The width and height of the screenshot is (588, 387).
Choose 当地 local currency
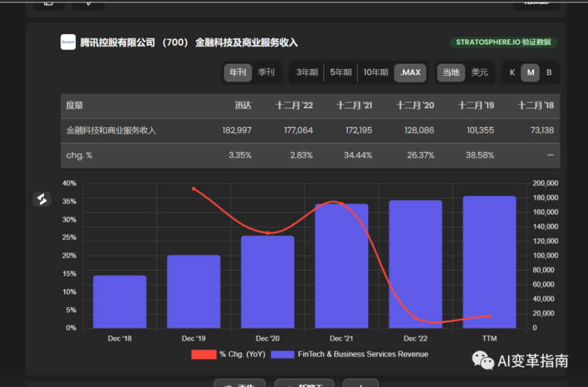click(x=451, y=72)
